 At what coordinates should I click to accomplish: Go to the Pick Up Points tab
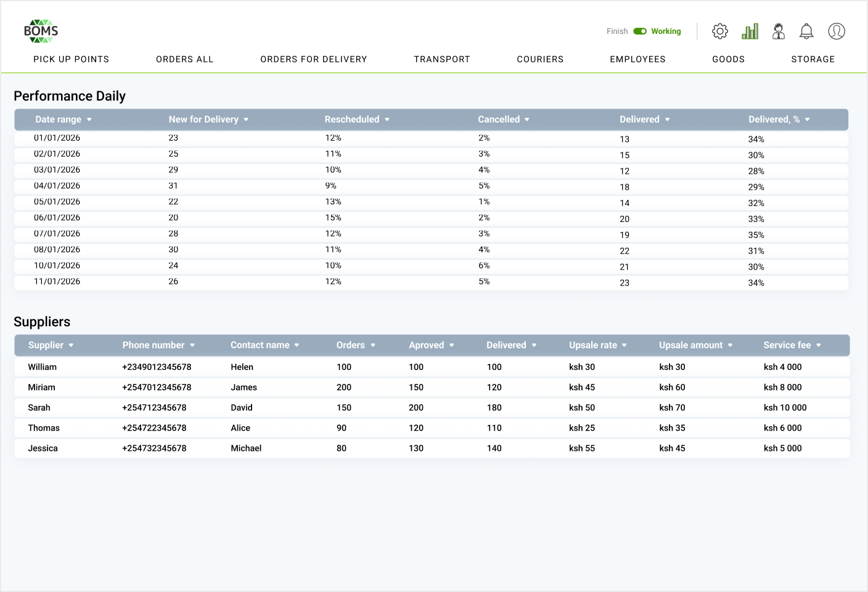coord(71,59)
